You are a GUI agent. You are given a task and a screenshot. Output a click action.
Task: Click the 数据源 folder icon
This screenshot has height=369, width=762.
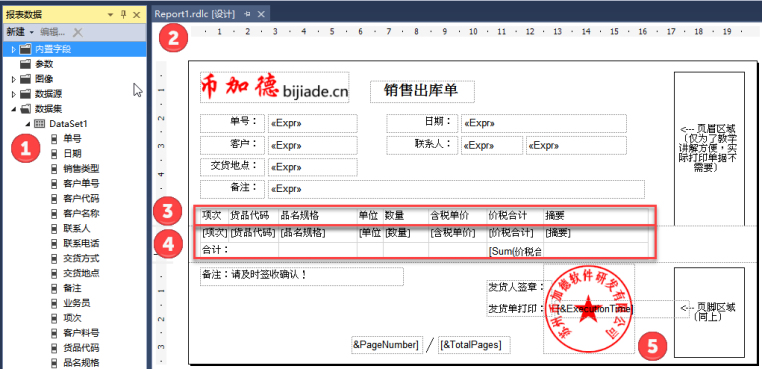pyautogui.click(x=25, y=94)
